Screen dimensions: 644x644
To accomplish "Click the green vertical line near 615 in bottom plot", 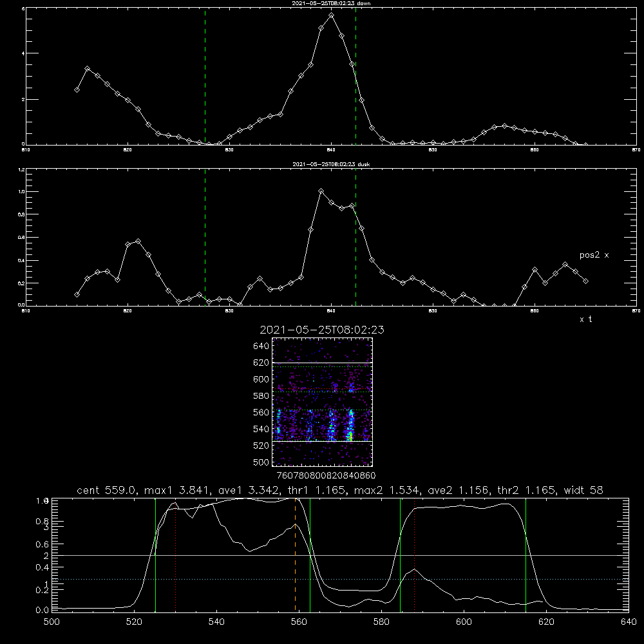I will (526, 555).
